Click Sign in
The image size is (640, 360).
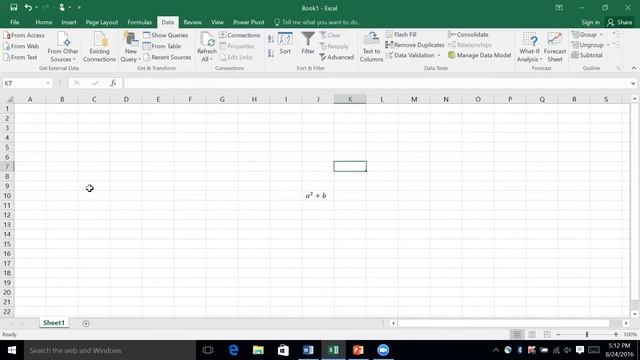[x=590, y=22]
